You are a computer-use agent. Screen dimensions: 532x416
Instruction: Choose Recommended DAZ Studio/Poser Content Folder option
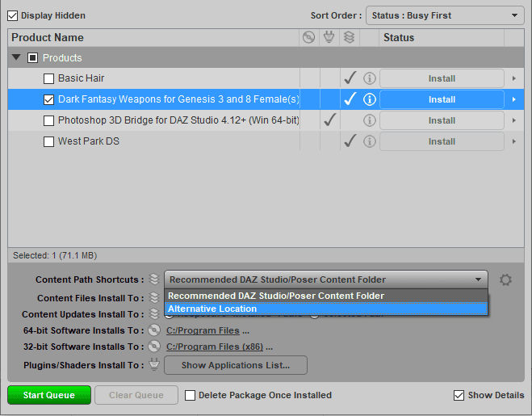pyautogui.click(x=326, y=296)
